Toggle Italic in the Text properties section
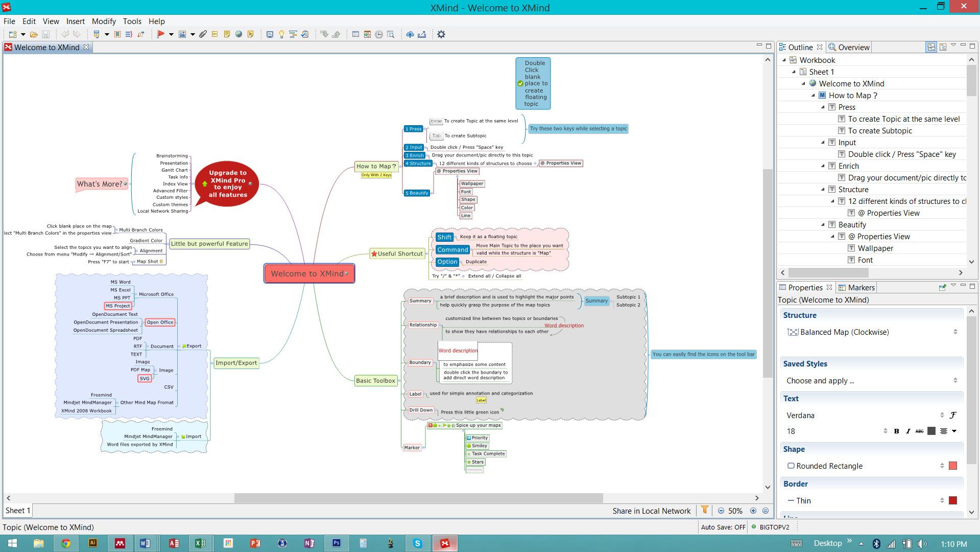Viewport: 980px width, 552px height. coord(908,431)
